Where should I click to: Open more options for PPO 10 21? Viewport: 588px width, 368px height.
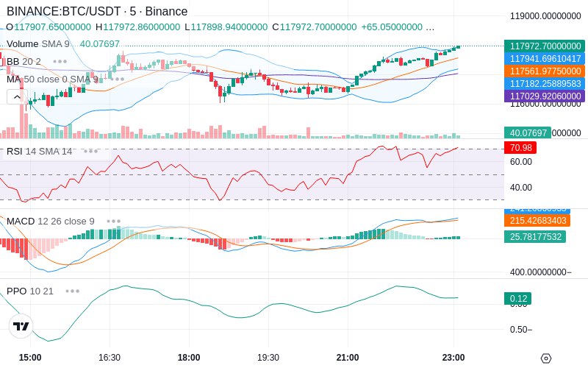point(72,291)
